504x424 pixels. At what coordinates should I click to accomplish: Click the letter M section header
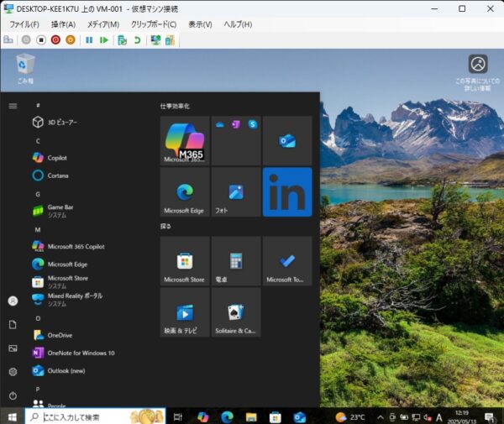[x=38, y=230]
